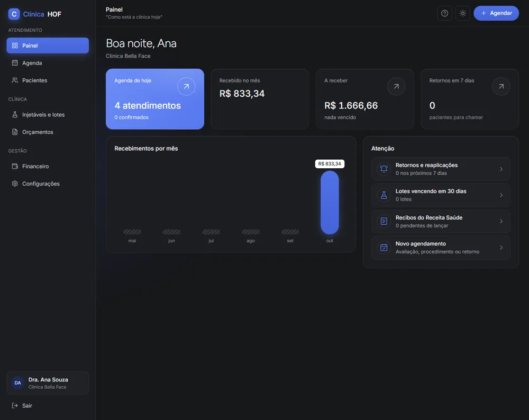Click the Pacientes people icon
This screenshot has height=420, width=529.
point(15,80)
